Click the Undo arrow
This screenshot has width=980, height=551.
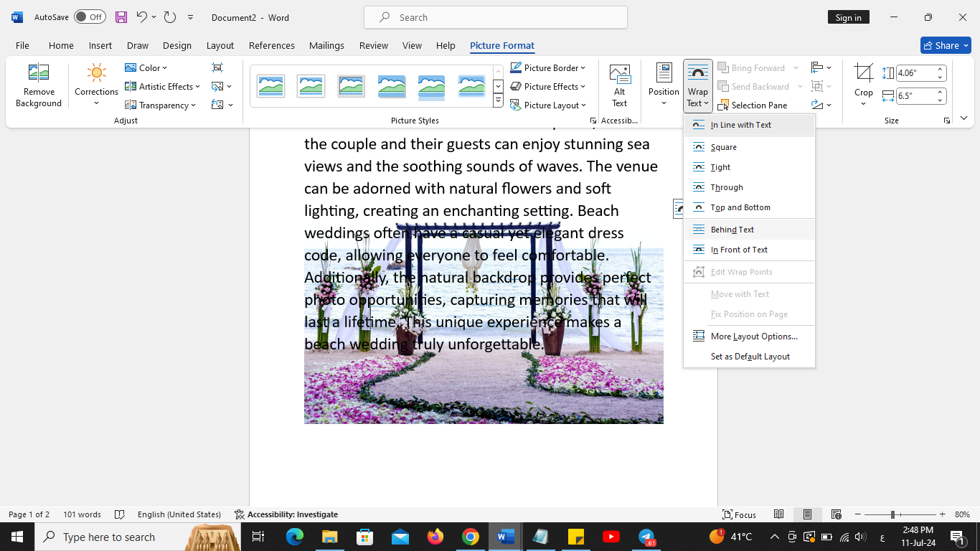point(142,17)
